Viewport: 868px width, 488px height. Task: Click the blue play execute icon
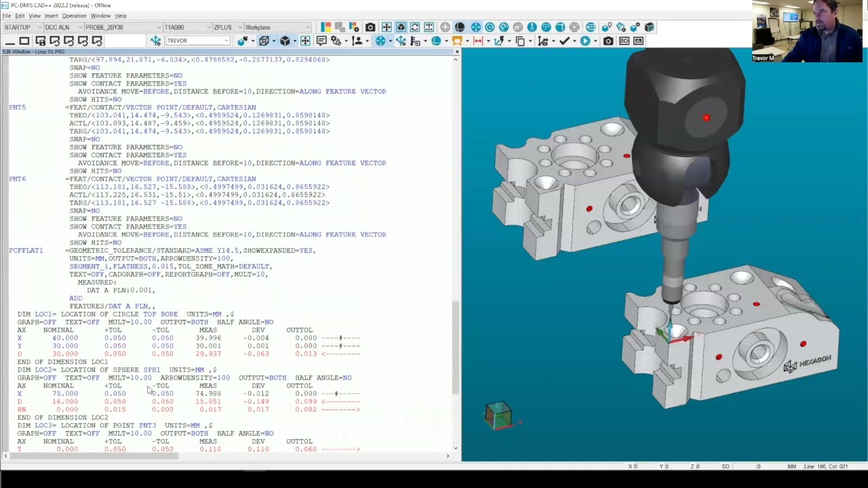[x=585, y=41]
